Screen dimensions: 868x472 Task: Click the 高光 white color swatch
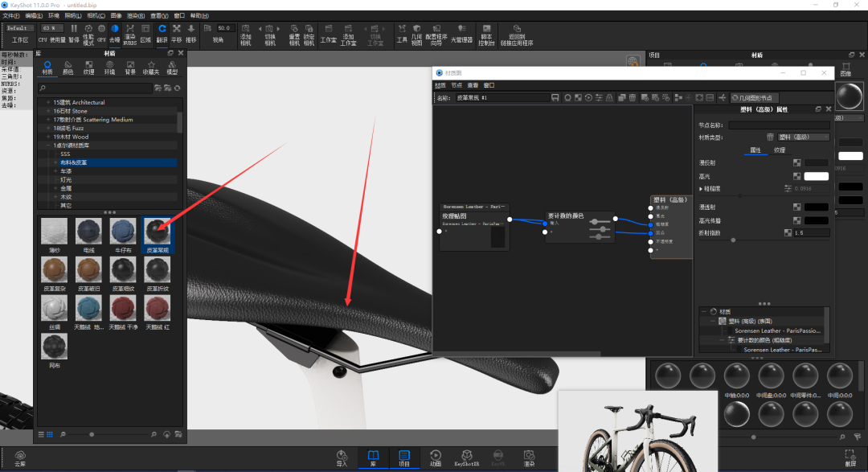[816, 176]
